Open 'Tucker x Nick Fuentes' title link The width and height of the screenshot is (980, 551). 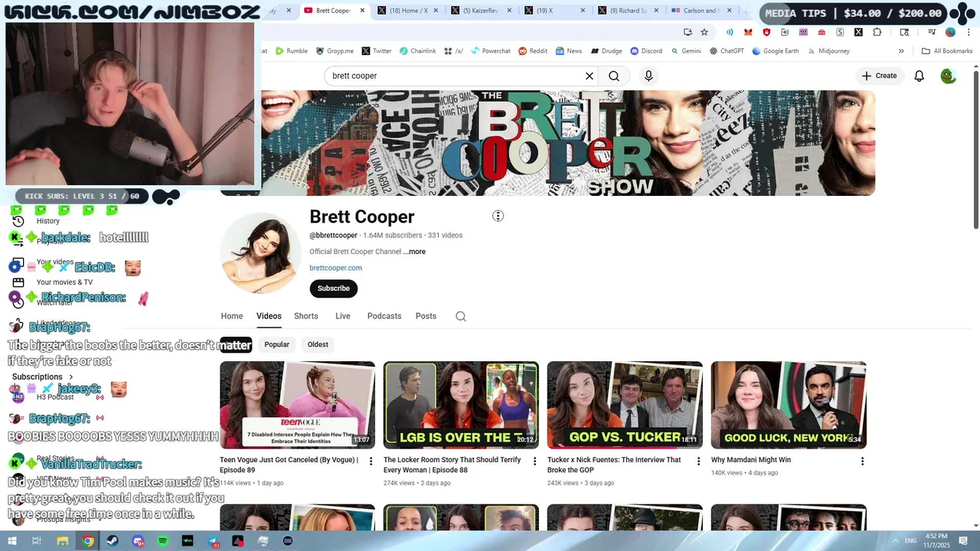tap(614, 465)
